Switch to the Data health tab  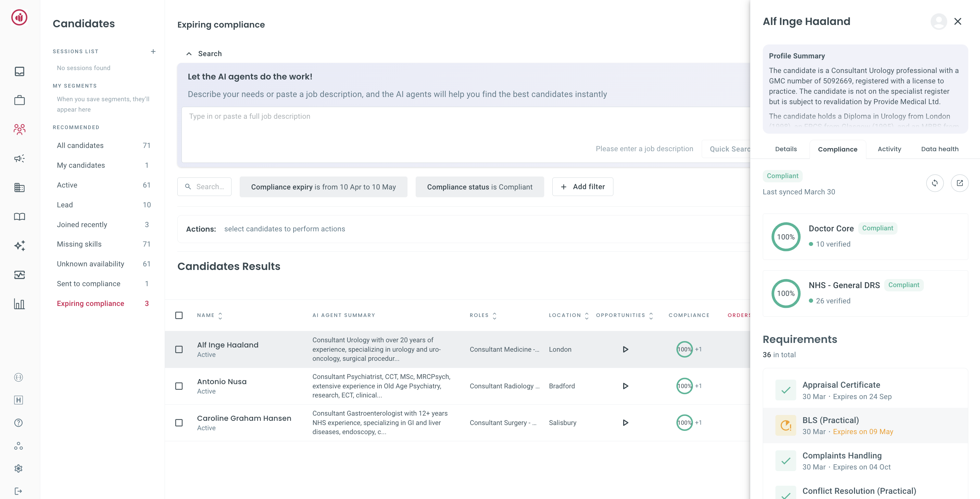click(x=939, y=149)
